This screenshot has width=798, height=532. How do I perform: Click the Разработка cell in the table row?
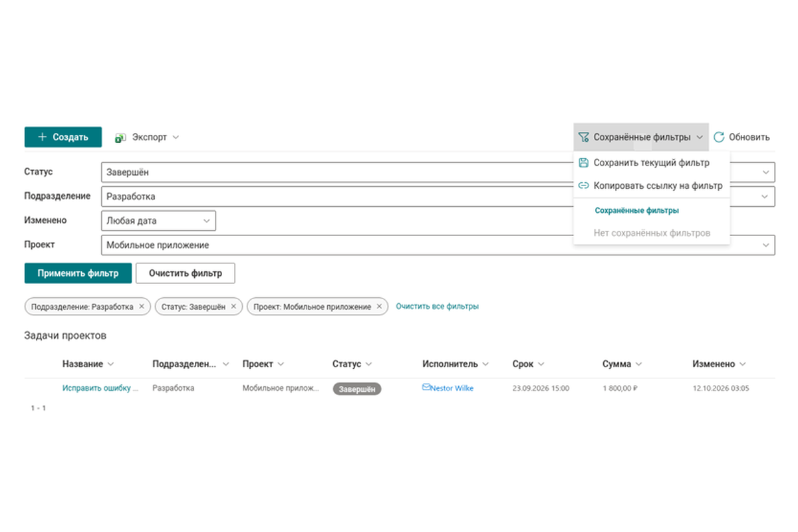click(174, 388)
